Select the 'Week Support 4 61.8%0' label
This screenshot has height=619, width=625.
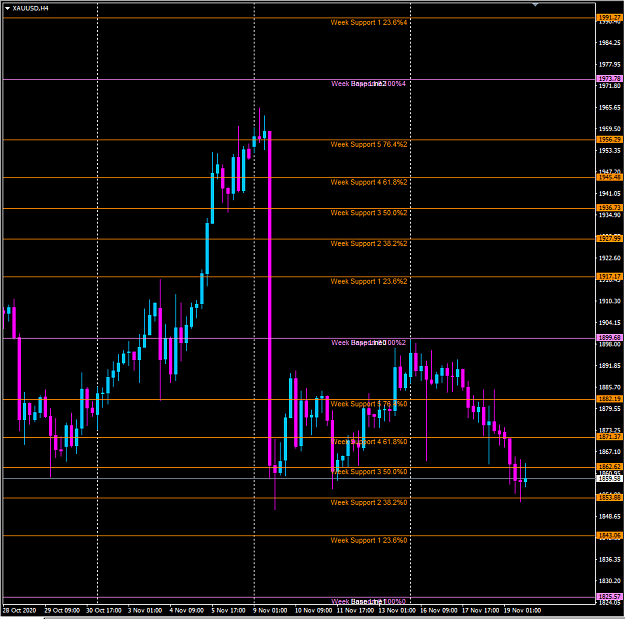point(369,442)
